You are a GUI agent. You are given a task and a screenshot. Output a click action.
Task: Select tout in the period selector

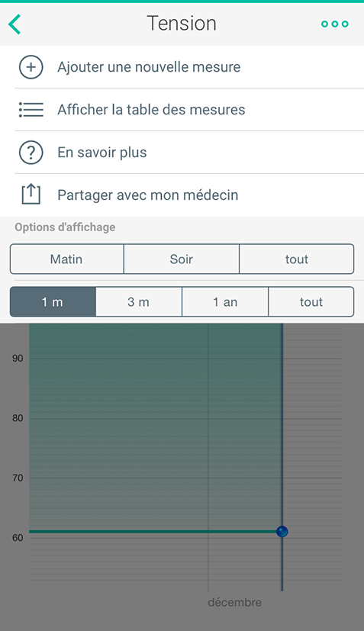[x=311, y=302]
